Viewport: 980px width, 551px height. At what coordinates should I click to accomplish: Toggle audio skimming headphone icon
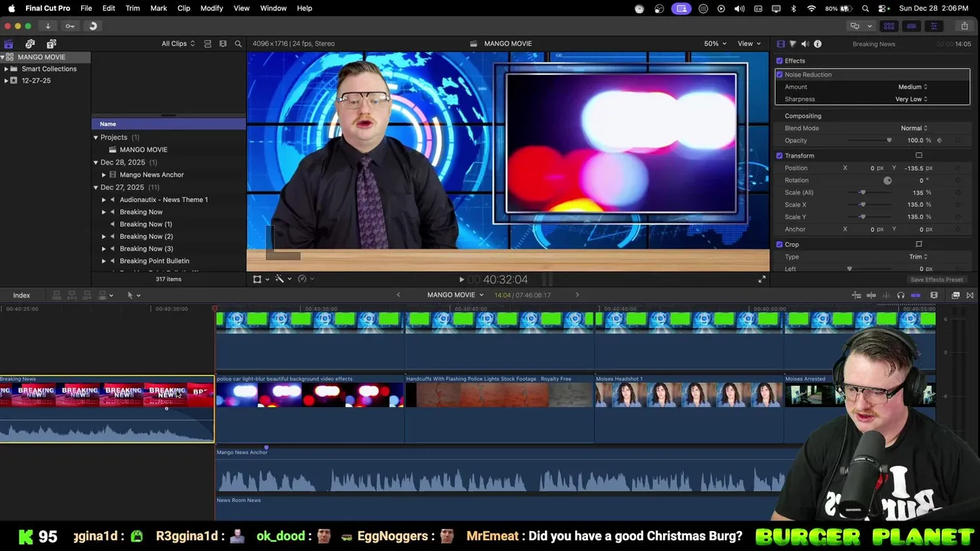(900, 295)
